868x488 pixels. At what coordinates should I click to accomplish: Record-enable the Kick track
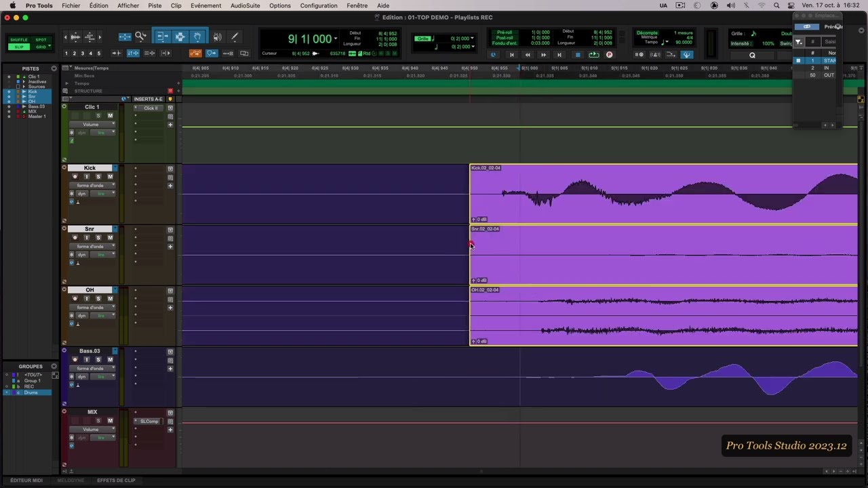click(75, 177)
